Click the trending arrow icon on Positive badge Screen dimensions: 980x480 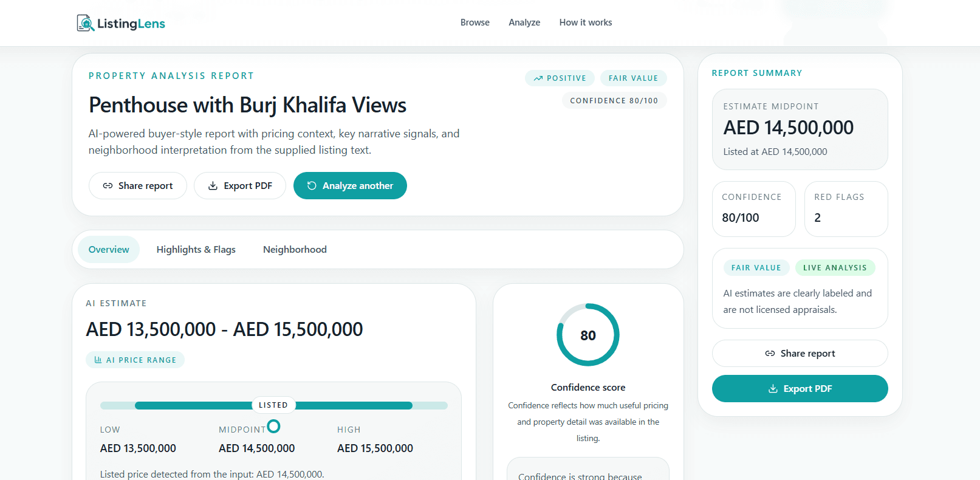(538, 78)
